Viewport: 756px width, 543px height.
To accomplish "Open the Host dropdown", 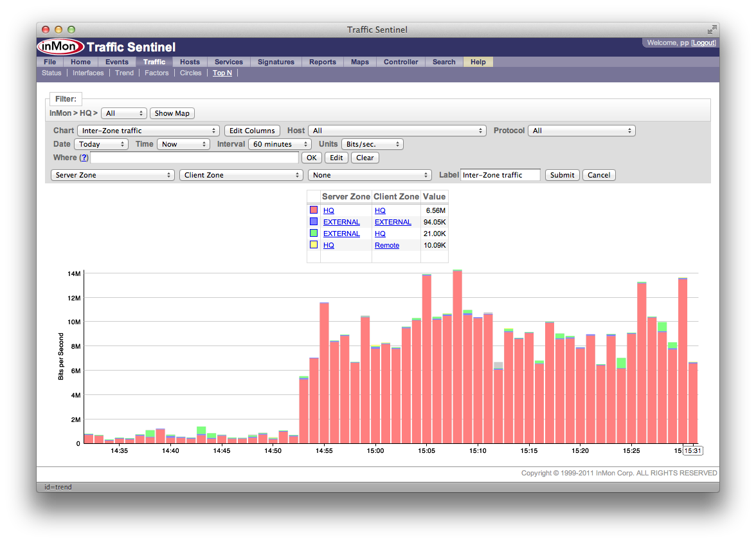I will click(397, 131).
